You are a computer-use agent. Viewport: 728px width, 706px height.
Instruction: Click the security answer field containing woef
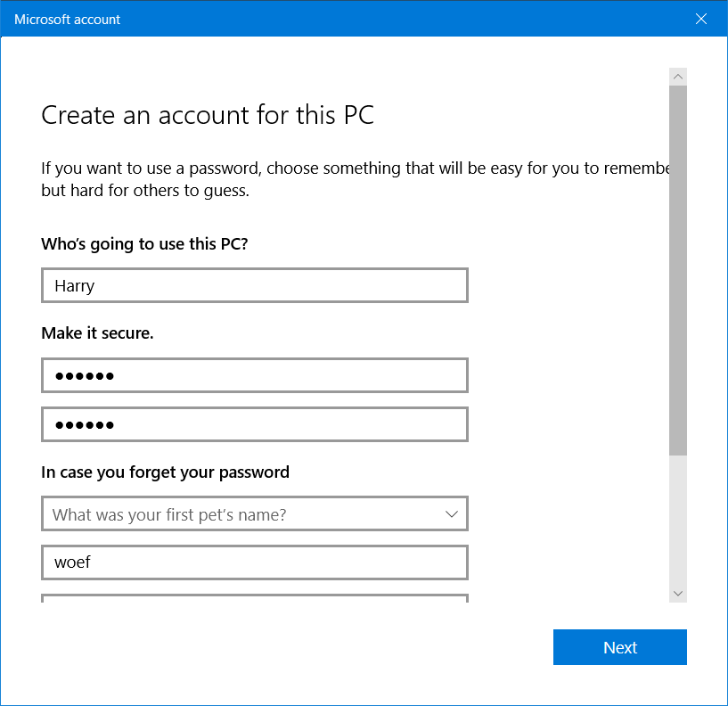pos(255,562)
